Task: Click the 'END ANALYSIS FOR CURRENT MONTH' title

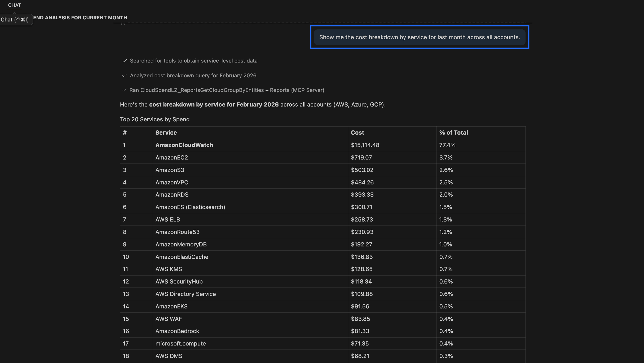Action: coord(80,17)
